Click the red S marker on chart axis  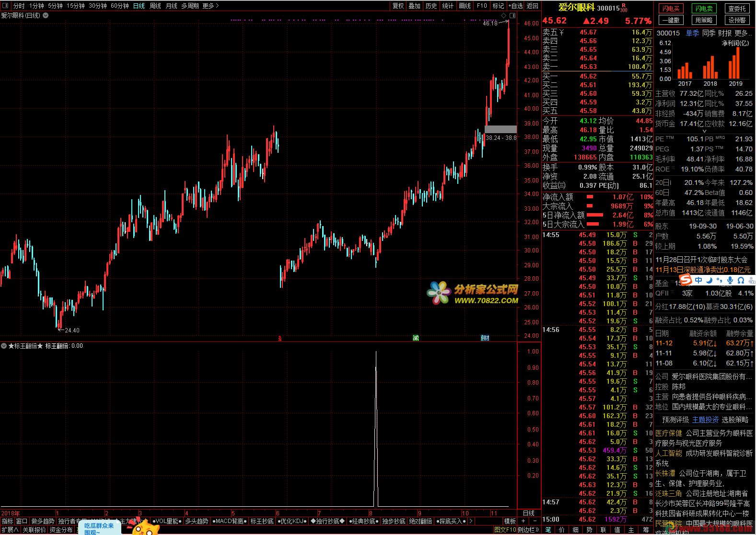pos(280,338)
